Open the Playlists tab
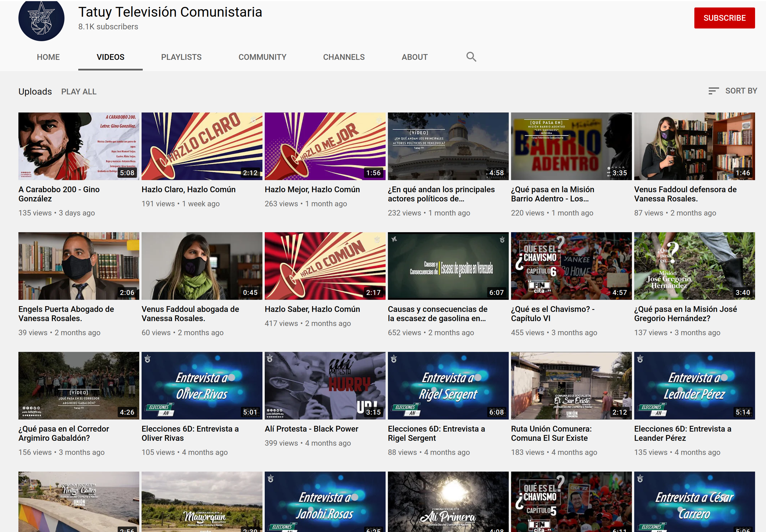Screen dimensions: 766x532 pos(181,57)
